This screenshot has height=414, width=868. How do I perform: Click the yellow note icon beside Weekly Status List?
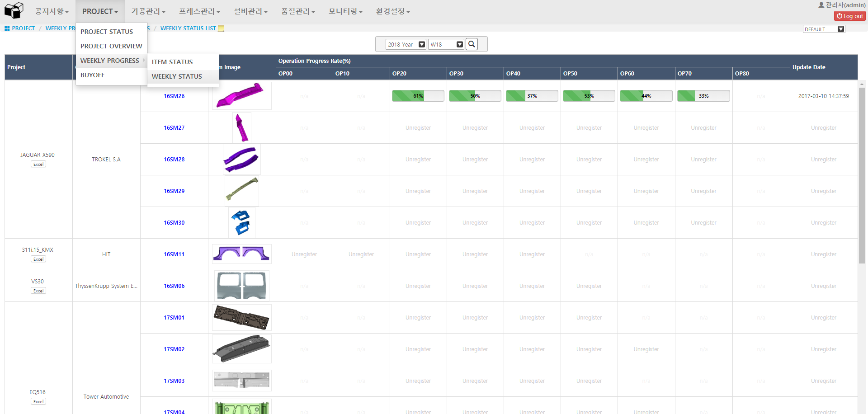coord(221,28)
